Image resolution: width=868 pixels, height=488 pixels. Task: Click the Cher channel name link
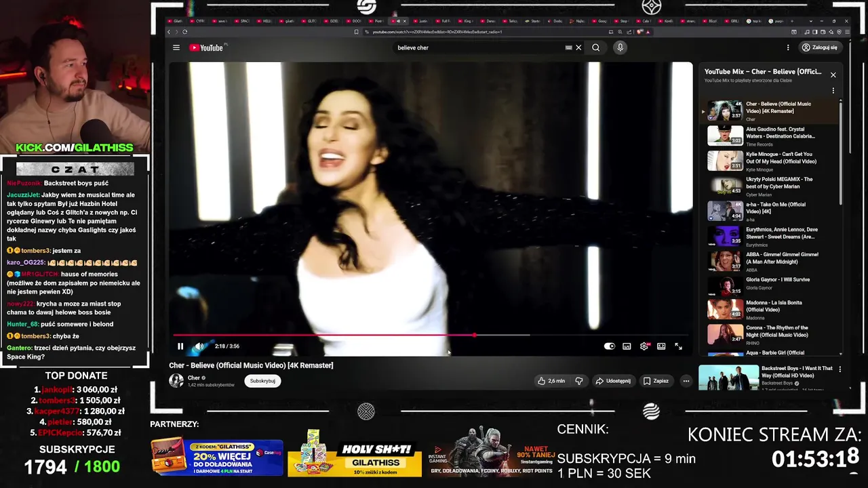194,378
